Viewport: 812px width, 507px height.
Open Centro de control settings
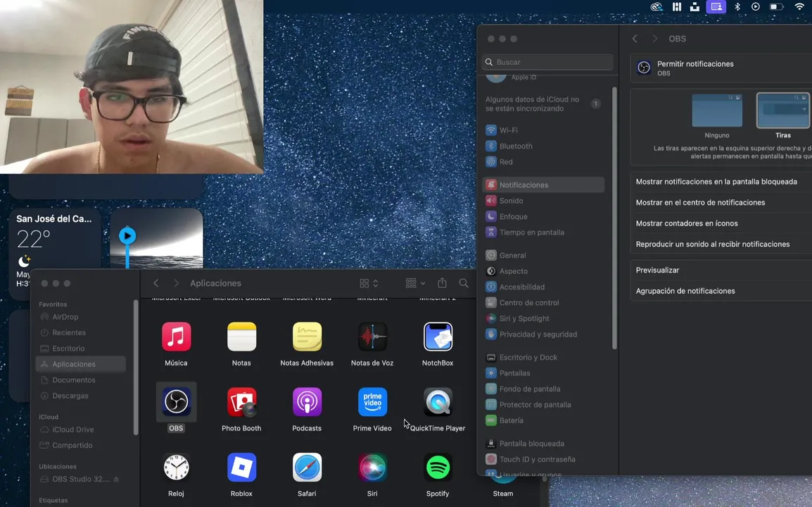pos(543,303)
